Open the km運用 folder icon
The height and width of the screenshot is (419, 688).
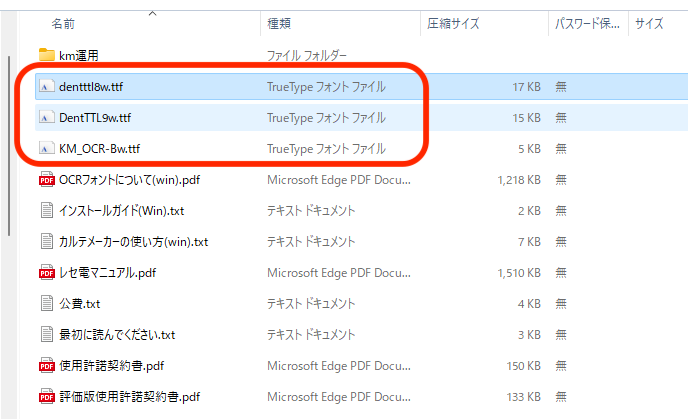tap(46, 55)
